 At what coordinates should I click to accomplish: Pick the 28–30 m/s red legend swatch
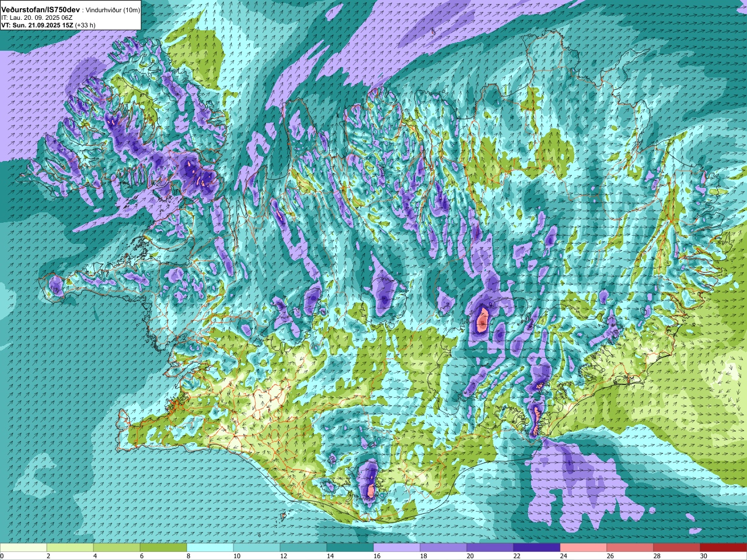click(x=677, y=548)
